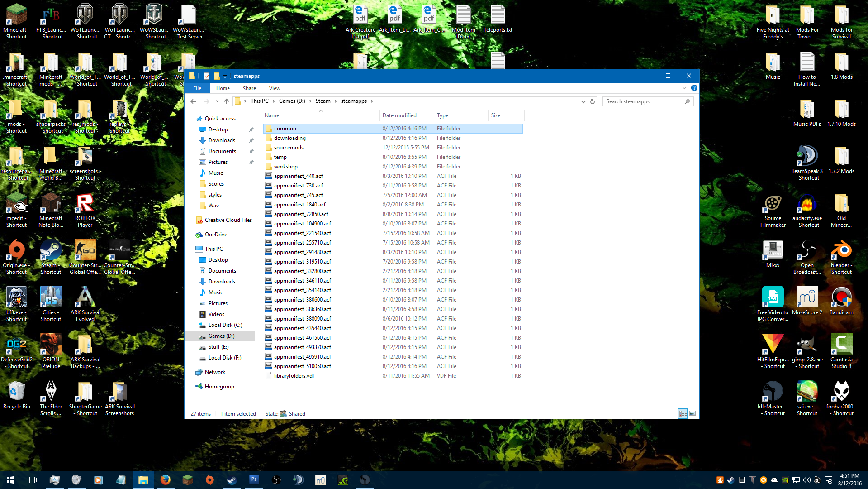Open the View ribbon tab
This screenshot has width=868, height=489.
(x=275, y=88)
